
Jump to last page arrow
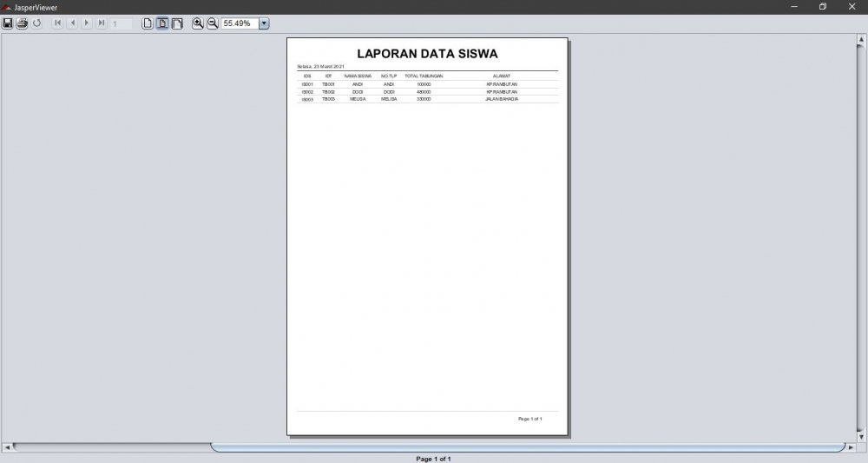[x=102, y=23]
